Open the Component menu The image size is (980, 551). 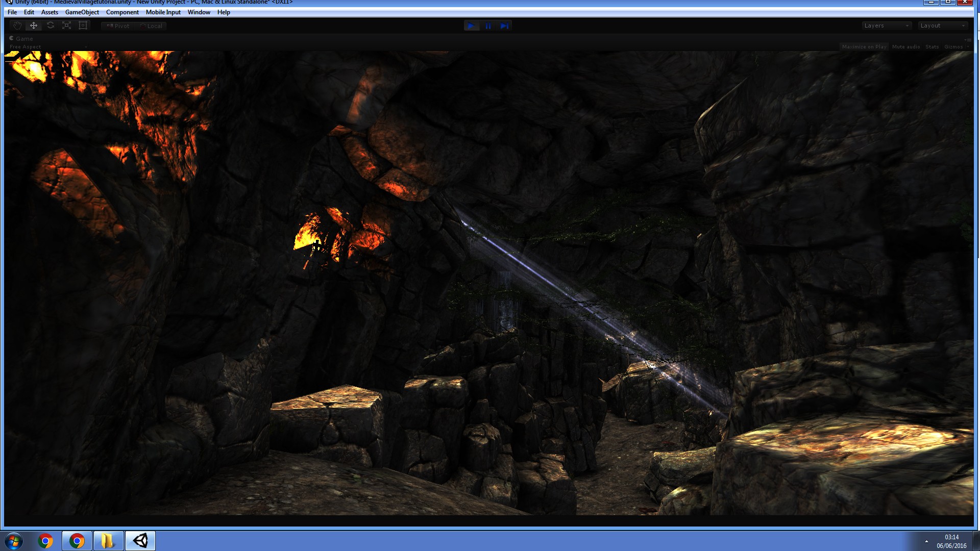(x=122, y=12)
